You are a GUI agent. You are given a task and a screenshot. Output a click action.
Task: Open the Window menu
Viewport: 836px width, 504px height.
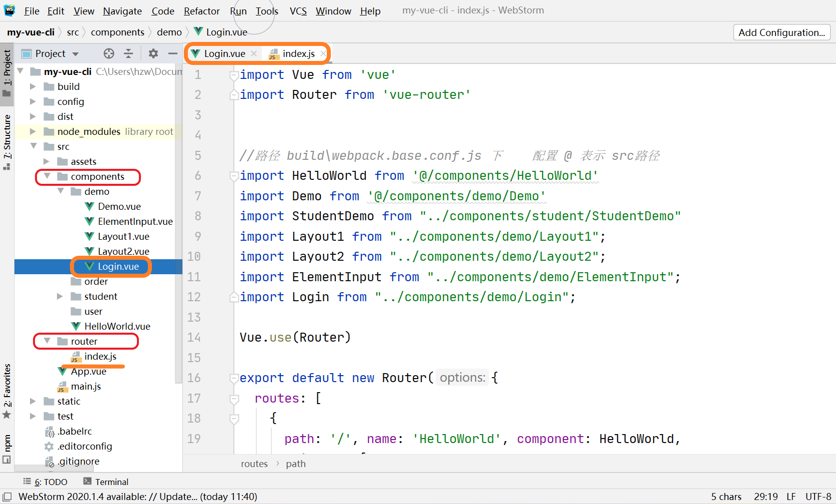coord(333,11)
